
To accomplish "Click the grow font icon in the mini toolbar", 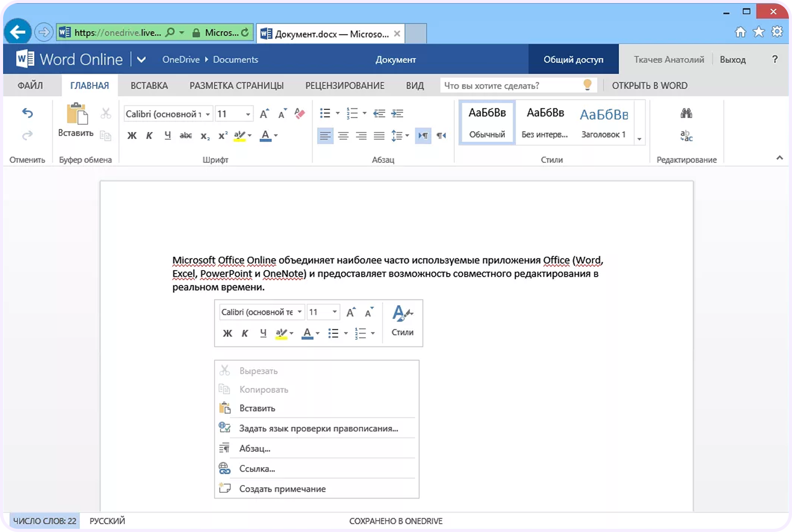I will [x=351, y=312].
